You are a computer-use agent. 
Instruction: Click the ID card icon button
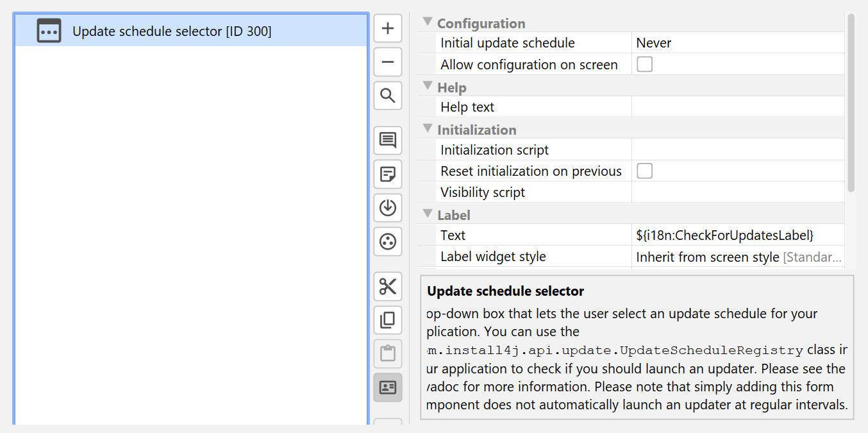coord(388,387)
